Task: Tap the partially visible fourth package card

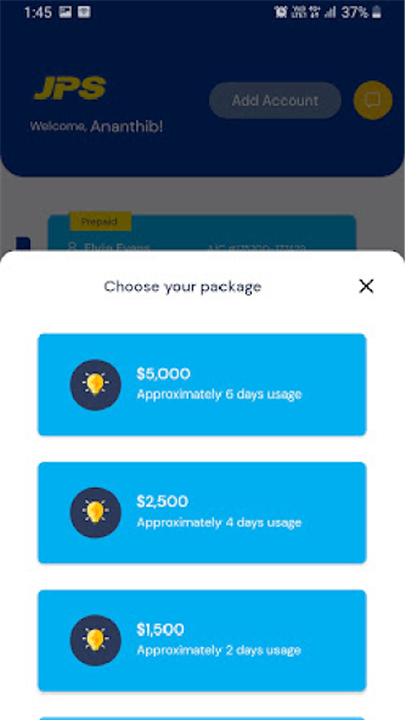Action: pos(202,718)
